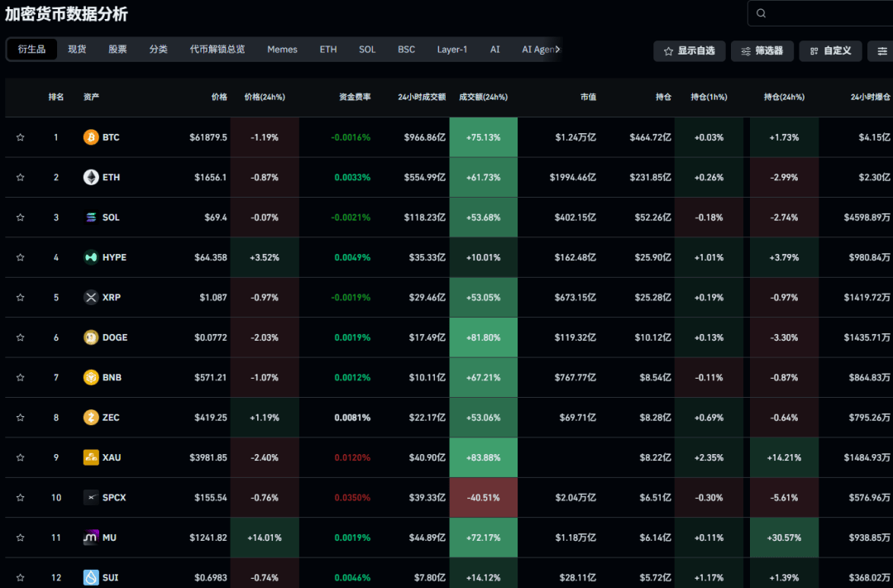Image resolution: width=893 pixels, height=588 pixels.
Task: Toggle favorite star for SOL row
Action: (21, 217)
